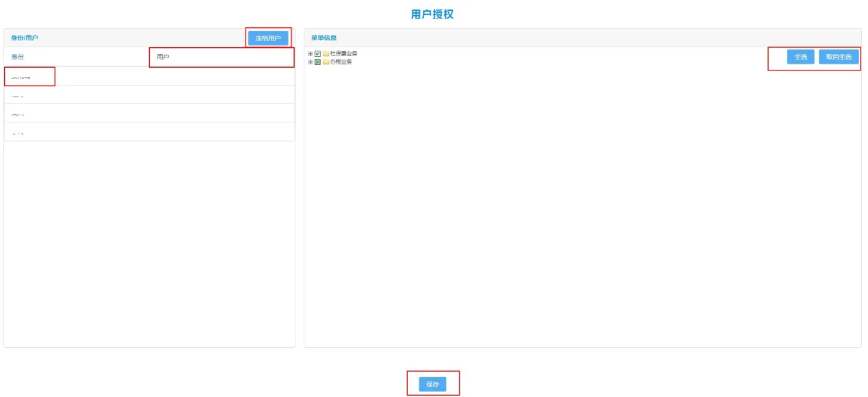Click the 用户授权 page title
Image resolution: width=868 pixels, height=397 pixels.
(432, 14)
